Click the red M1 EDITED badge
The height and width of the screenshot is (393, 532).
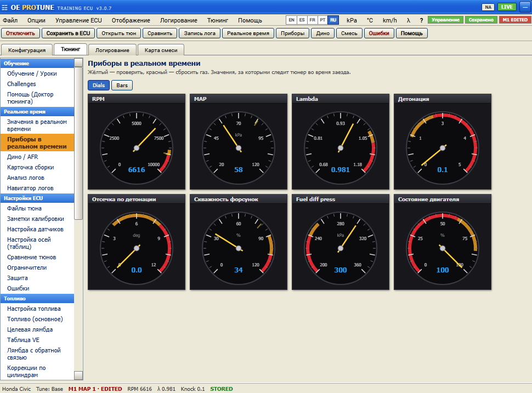(515, 20)
